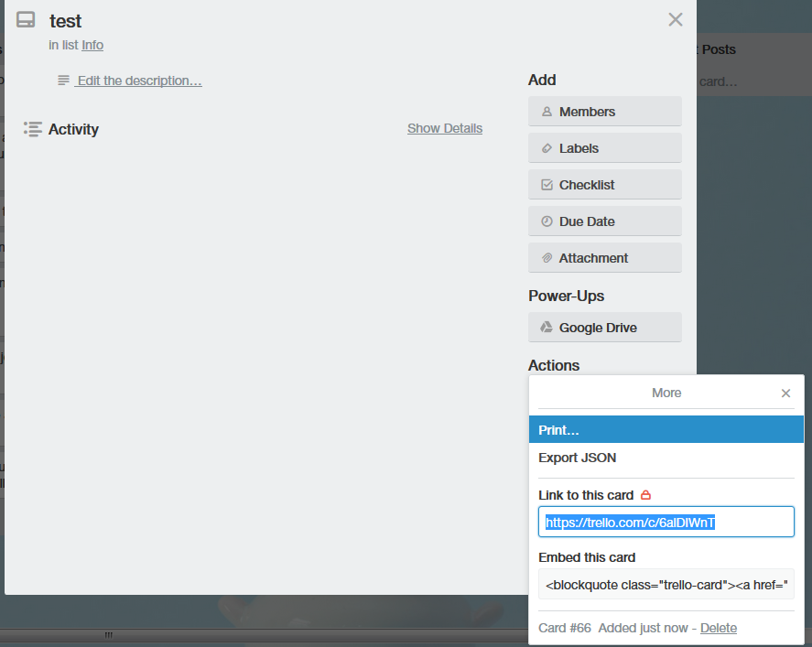This screenshot has height=647, width=812.
Task: Click the card icon next to test title
Action: pos(26,19)
